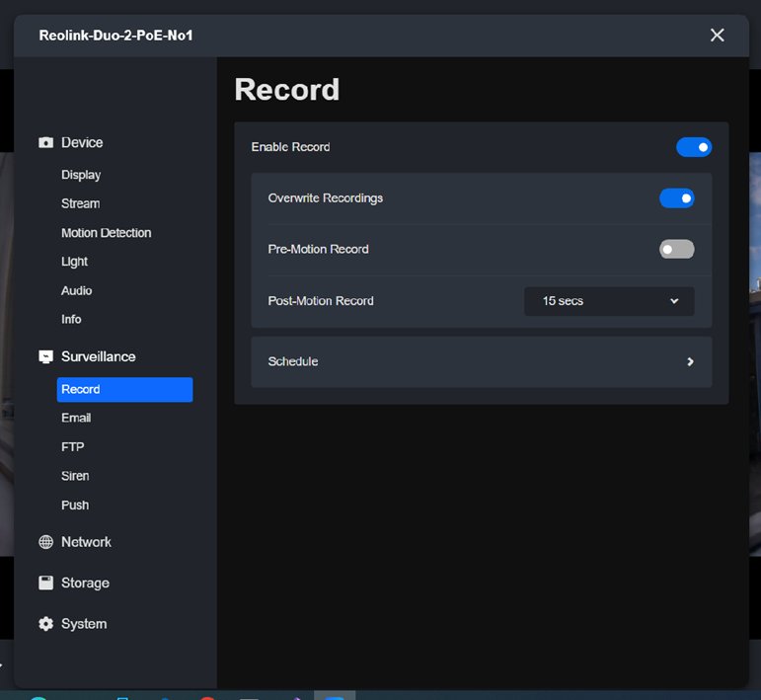The width and height of the screenshot is (761, 700).
Task: Click the Storage disk icon
Action: coord(45,583)
